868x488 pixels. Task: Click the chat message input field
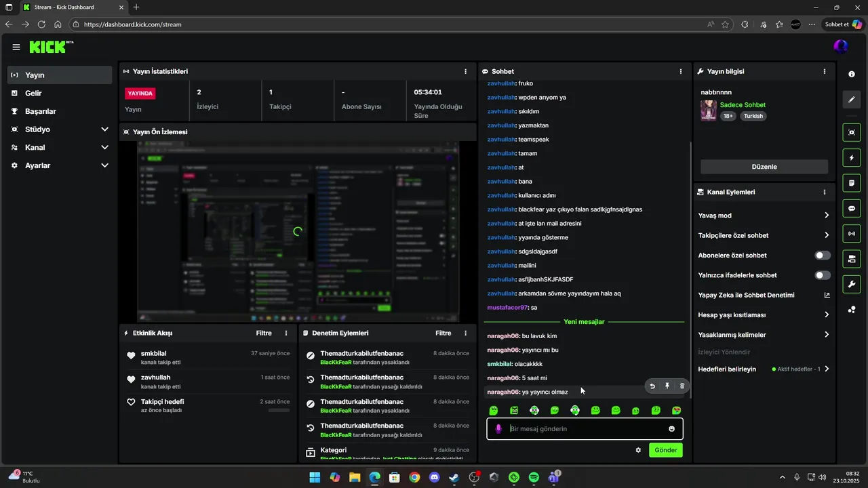(585, 429)
